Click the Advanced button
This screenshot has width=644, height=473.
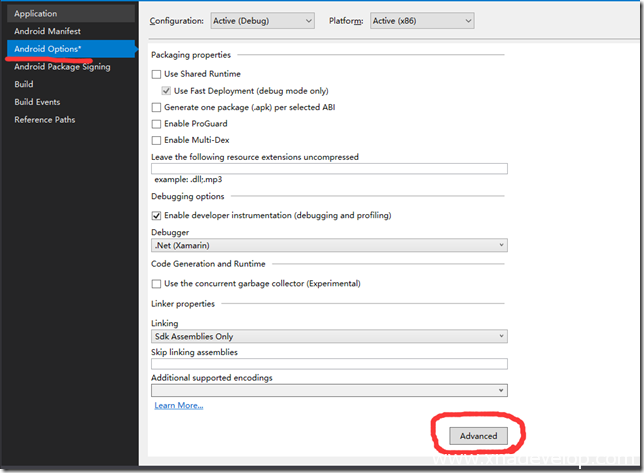[x=478, y=436]
